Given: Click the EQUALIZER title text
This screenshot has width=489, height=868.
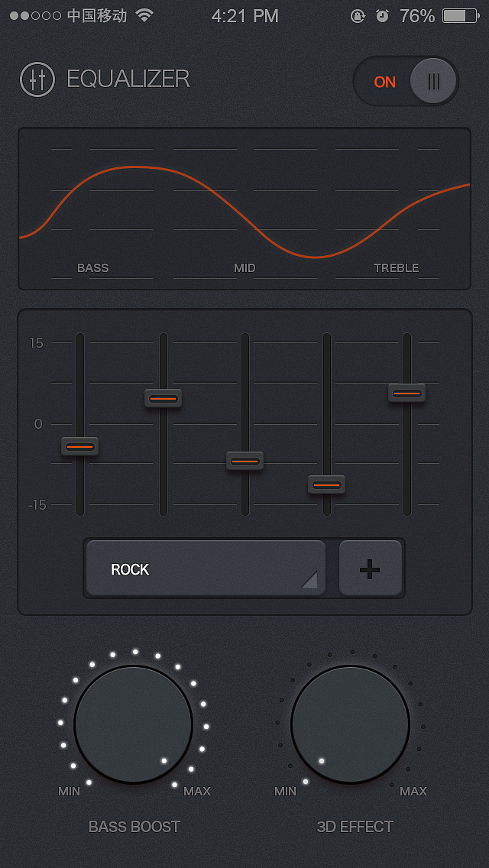Looking at the screenshot, I should (x=128, y=79).
